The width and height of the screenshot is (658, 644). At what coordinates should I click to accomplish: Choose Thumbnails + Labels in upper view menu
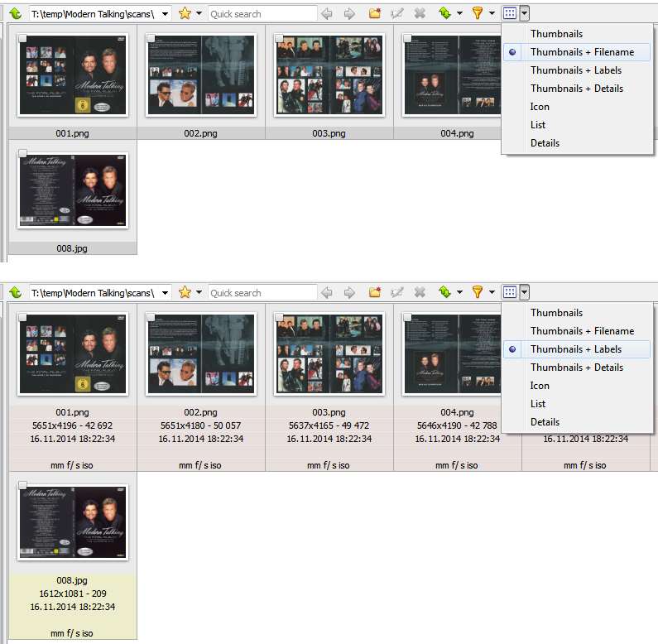tap(577, 70)
